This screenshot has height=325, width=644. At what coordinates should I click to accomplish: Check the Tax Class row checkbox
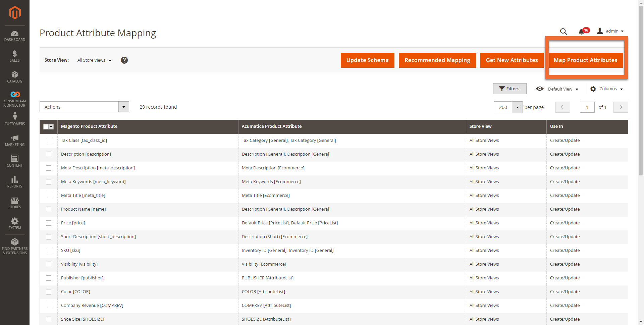pos(49,141)
